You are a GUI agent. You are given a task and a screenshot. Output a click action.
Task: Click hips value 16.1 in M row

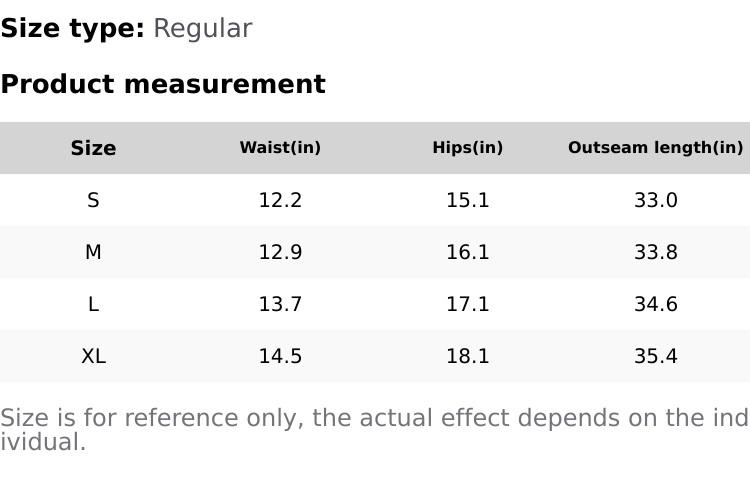click(467, 252)
